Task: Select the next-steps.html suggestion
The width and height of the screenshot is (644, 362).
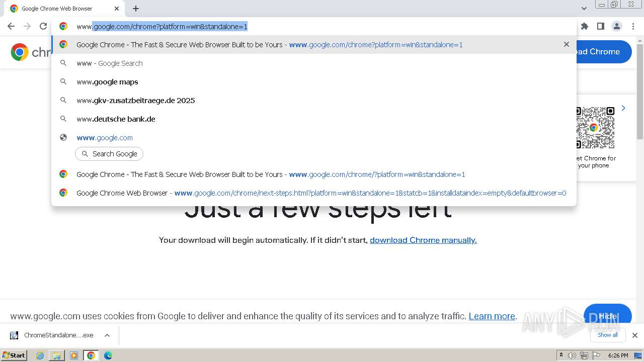Action: pyautogui.click(x=314, y=193)
